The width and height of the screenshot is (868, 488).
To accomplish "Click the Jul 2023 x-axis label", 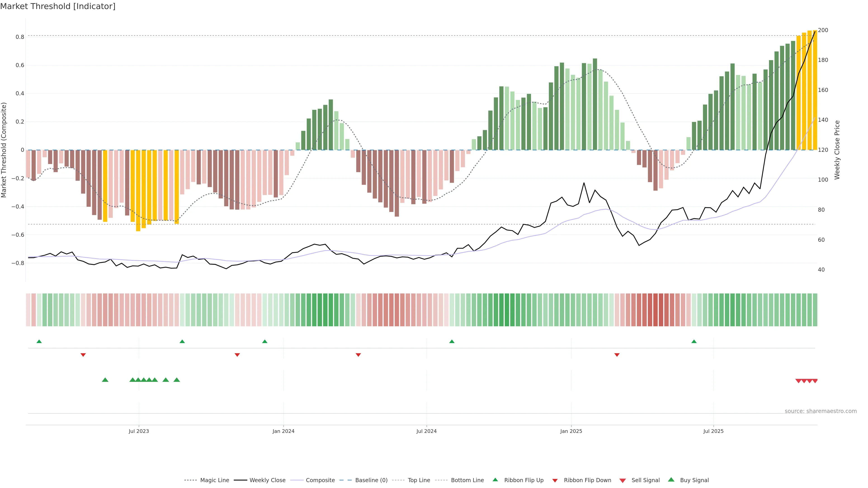I will (139, 431).
